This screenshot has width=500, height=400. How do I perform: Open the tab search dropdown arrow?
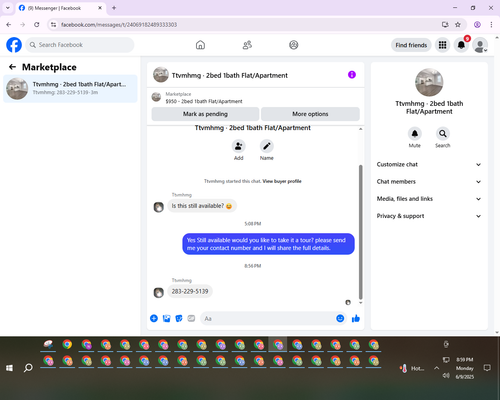point(8,8)
